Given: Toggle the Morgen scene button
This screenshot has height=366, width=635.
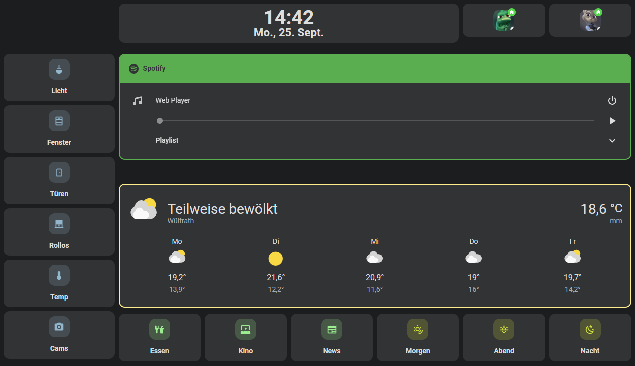Looking at the screenshot, I should [418, 337].
